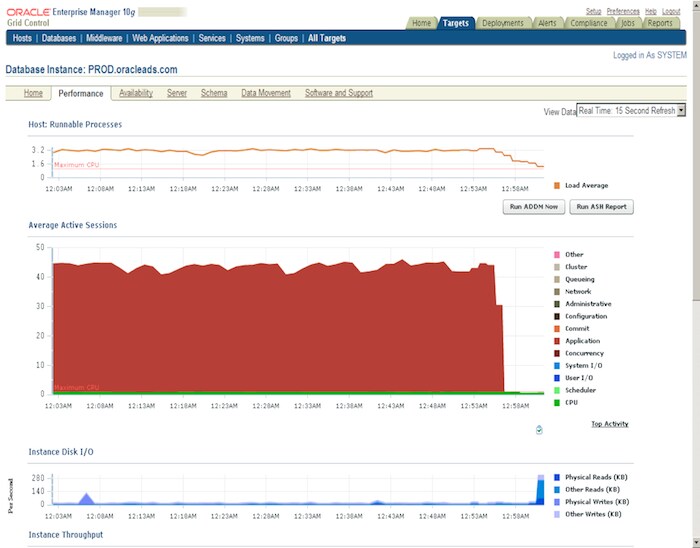This screenshot has width=700, height=548.
Task: Click the small clipboard icon below the sessions chart
Action: 540,429
